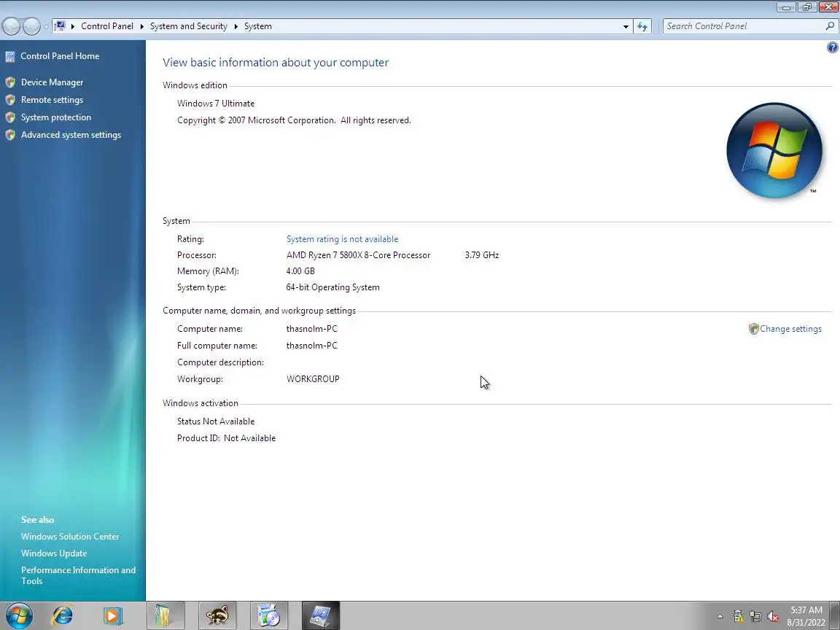Click the 'WORKGROUP' value
The image size is (840, 630).
click(313, 378)
